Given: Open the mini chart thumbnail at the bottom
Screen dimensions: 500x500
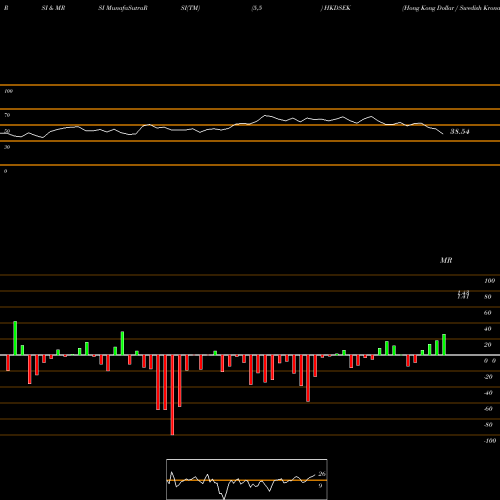Looking at the screenshot, I should click(x=247, y=479).
